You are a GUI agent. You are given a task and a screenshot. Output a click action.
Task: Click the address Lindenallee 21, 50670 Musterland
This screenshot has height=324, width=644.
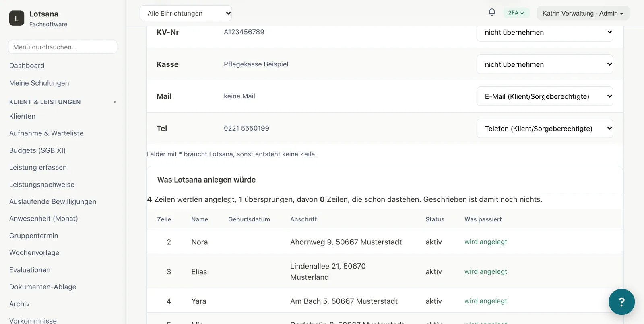pyautogui.click(x=328, y=272)
